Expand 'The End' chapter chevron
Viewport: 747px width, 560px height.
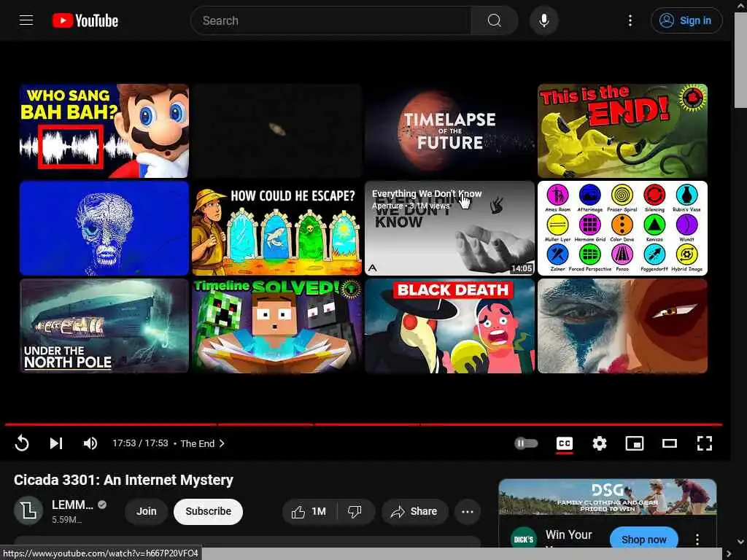(x=222, y=443)
